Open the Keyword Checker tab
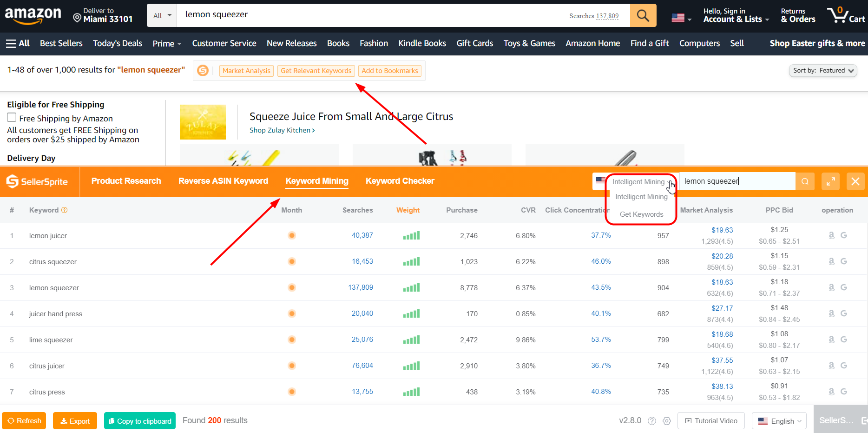 400,181
